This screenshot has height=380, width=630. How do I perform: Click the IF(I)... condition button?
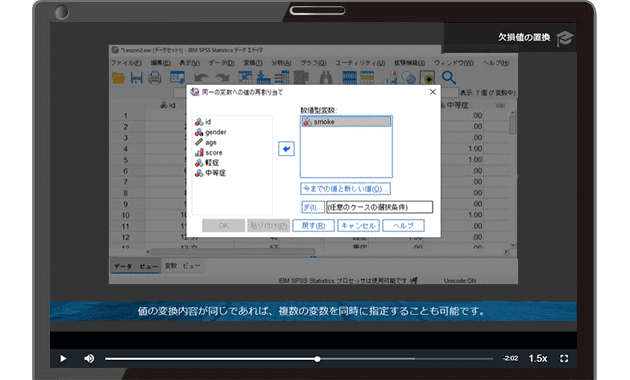pos(313,207)
